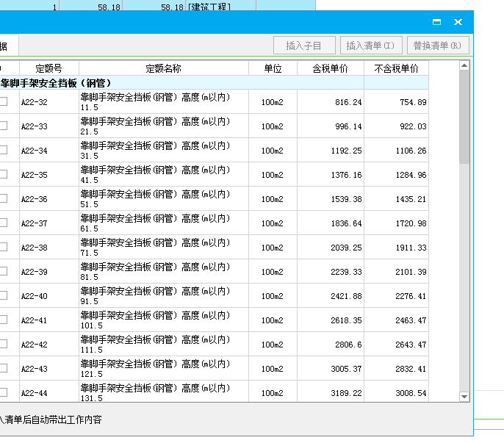Click the 含税单价 column header
Viewport: 504px width, 443px height.
(331, 68)
